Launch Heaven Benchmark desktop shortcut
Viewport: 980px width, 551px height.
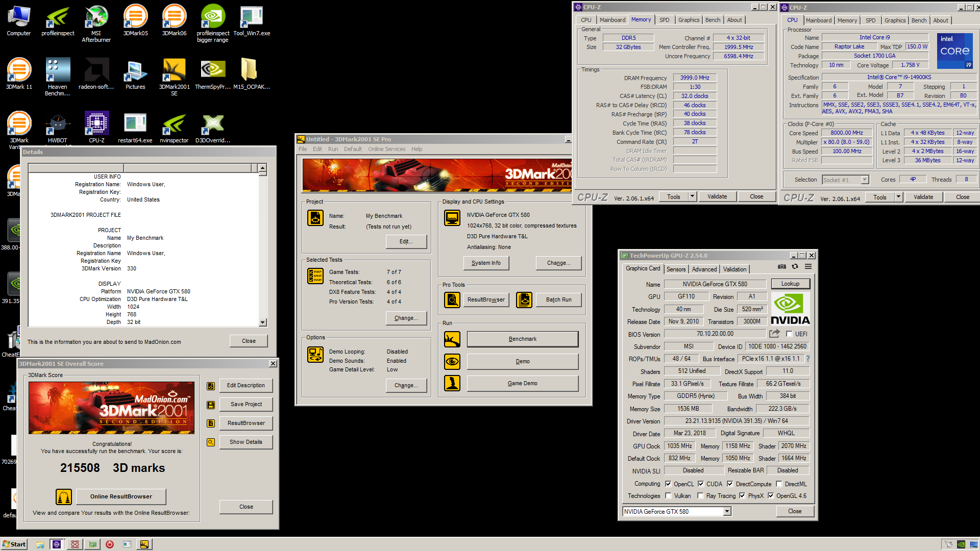58,77
